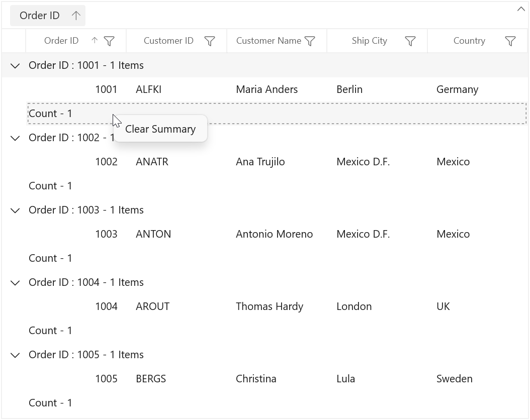Click the Order ID : 1001 caption text
Screen dimensions: 530x420
[86, 65]
